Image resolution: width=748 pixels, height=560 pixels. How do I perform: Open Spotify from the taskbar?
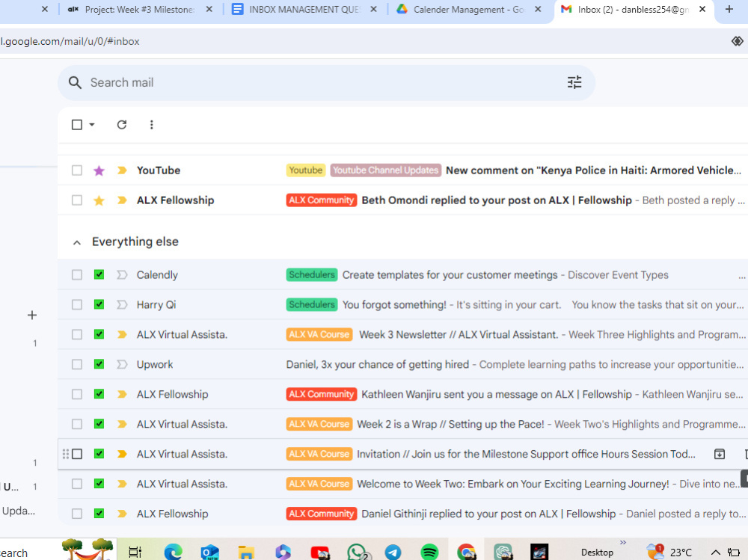[430, 552]
